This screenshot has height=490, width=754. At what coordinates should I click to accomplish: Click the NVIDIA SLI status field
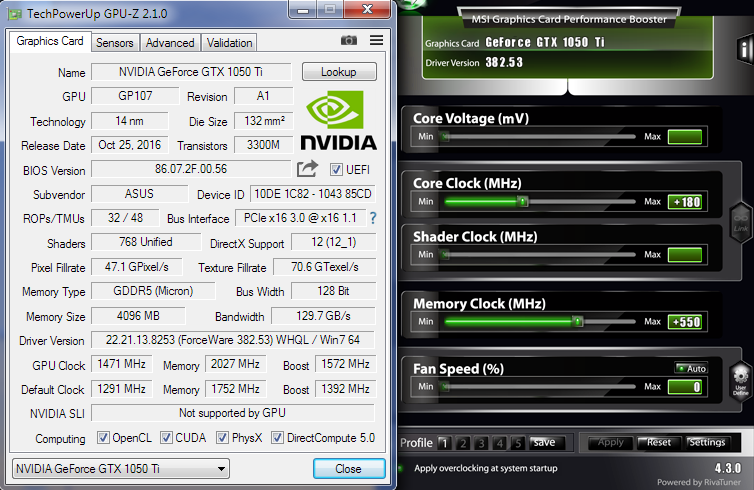pos(233,413)
